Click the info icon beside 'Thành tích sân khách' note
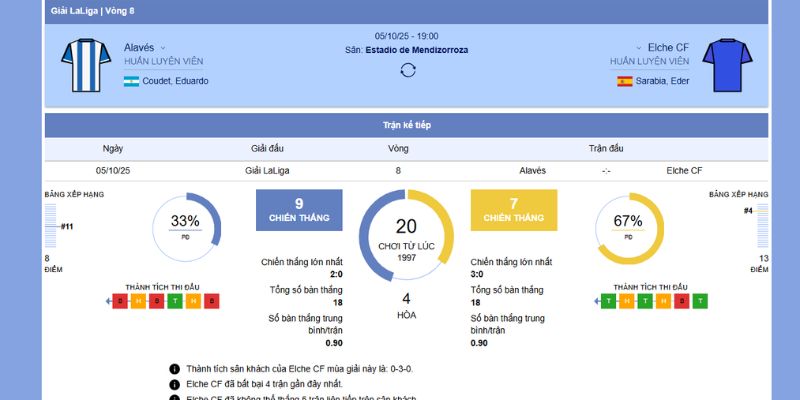Screen dimensions: 800x400 (175, 369)
